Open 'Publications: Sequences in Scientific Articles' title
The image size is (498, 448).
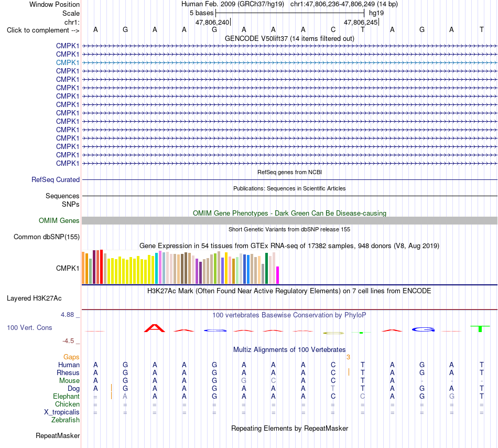(289, 188)
